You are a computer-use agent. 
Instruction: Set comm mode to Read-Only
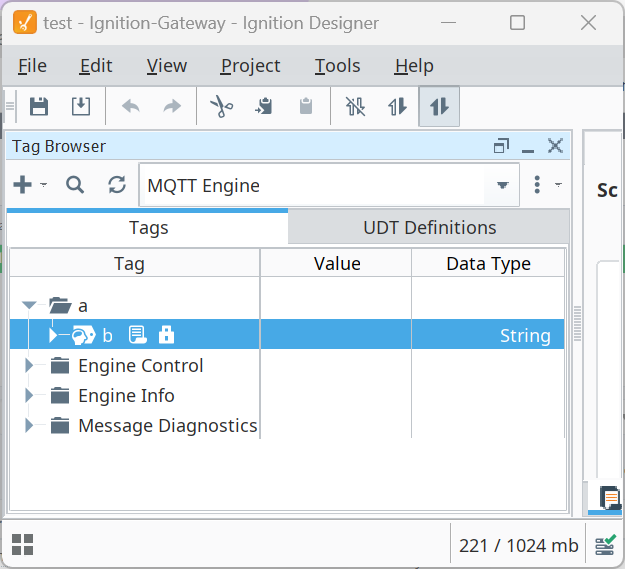pyautogui.click(x=397, y=106)
